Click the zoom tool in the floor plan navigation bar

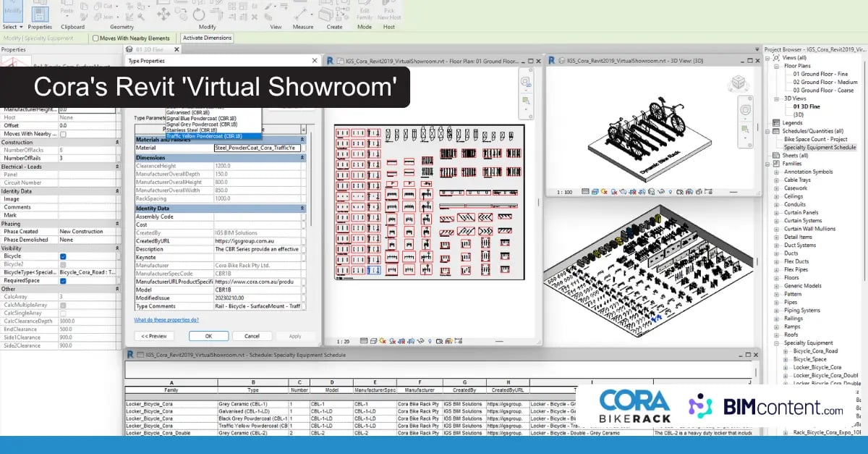pyautogui.click(x=527, y=102)
